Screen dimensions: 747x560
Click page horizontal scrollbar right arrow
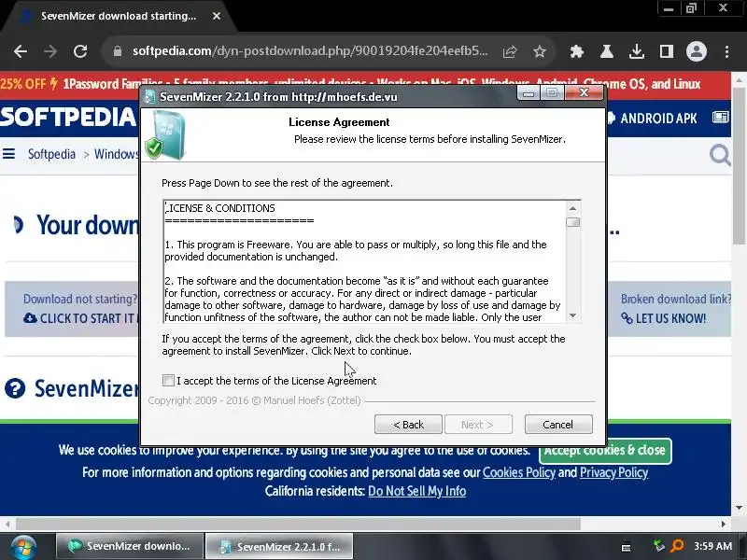[724, 524]
